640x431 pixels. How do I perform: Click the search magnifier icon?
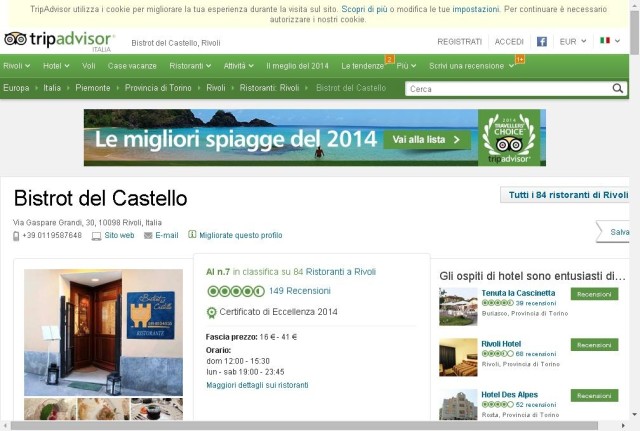click(x=618, y=89)
